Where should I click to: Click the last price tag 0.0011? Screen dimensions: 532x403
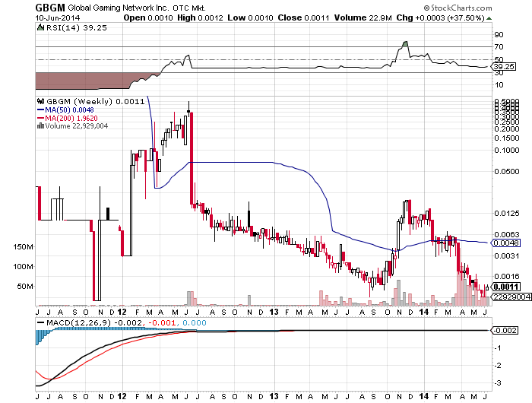(x=506, y=287)
